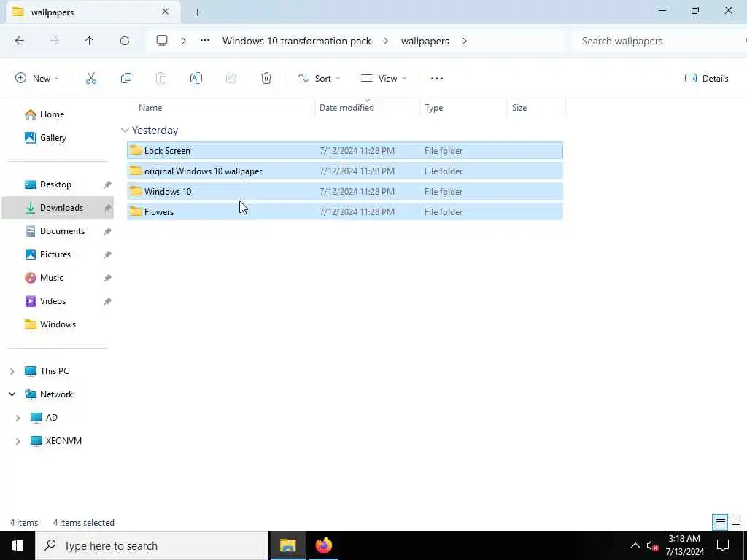Launch Firefox from the taskbar

coord(324,545)
